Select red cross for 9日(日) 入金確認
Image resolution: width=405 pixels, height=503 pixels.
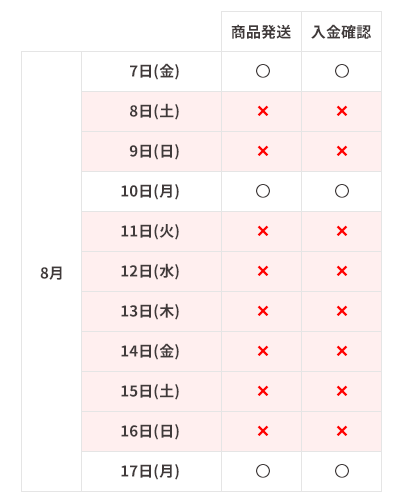(342, 151)
